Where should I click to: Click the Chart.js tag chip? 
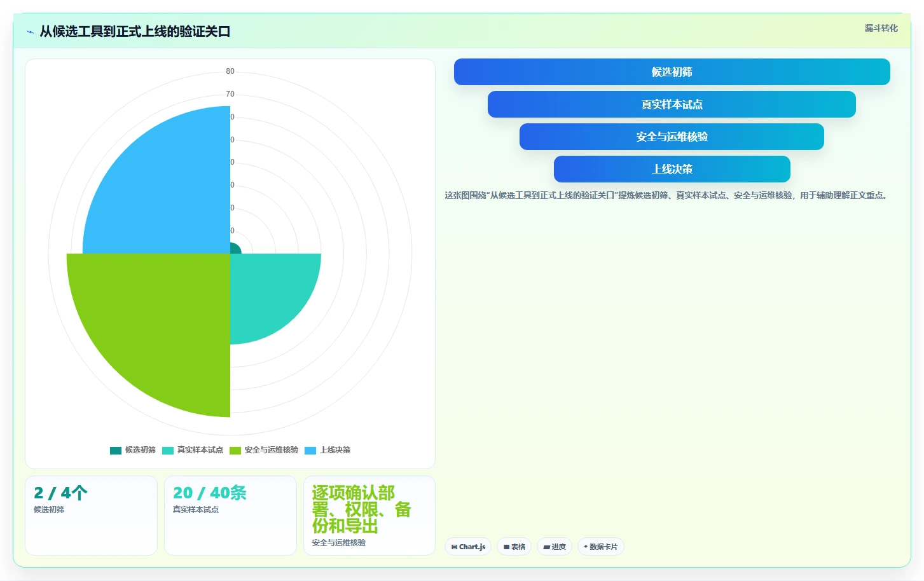point(468,547)
